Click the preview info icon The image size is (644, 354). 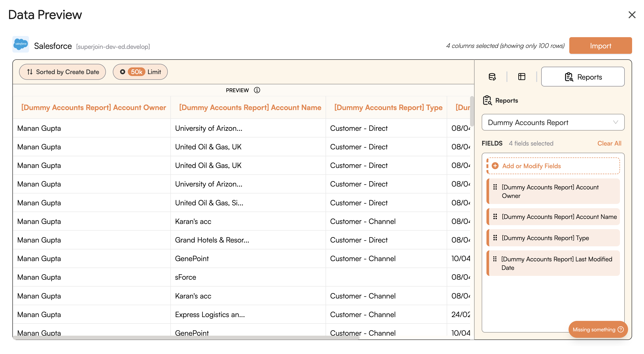tap(257, 90)
